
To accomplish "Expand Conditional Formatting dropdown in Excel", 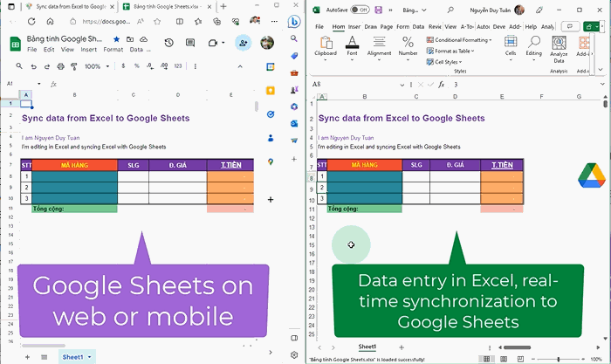I will tap(491, 40).
